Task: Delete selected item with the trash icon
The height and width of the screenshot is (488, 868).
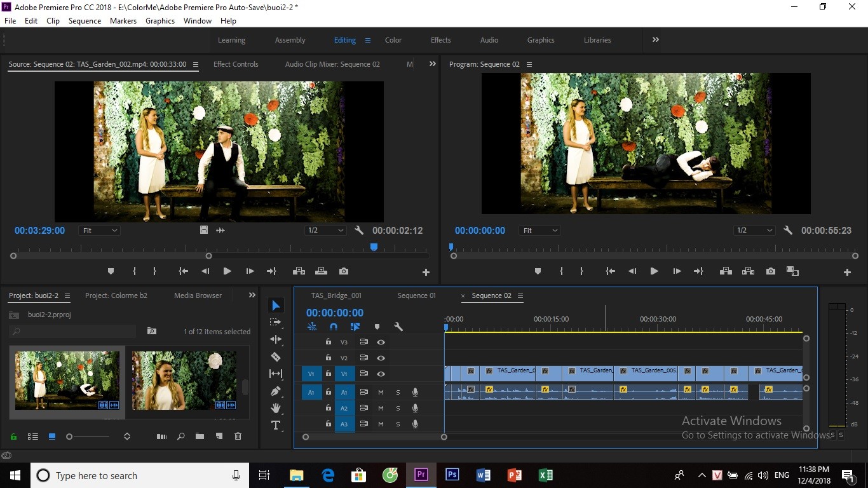Action: point(238,437)
